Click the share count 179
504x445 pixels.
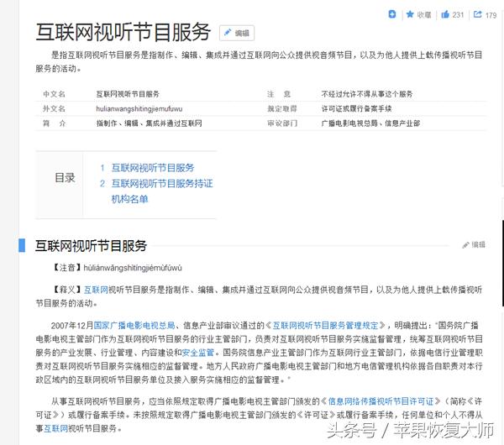(491, 15)
